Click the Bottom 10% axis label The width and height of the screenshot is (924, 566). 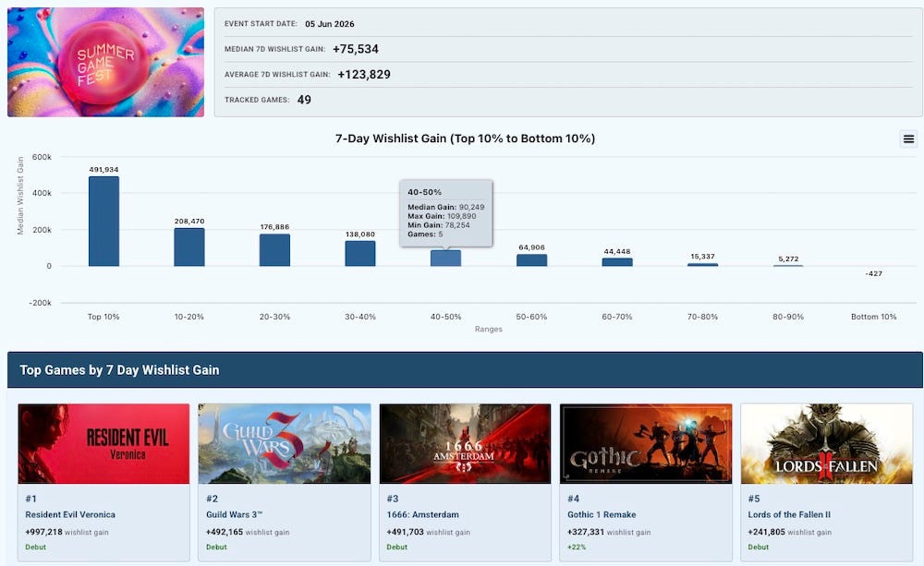coord(874,317)
